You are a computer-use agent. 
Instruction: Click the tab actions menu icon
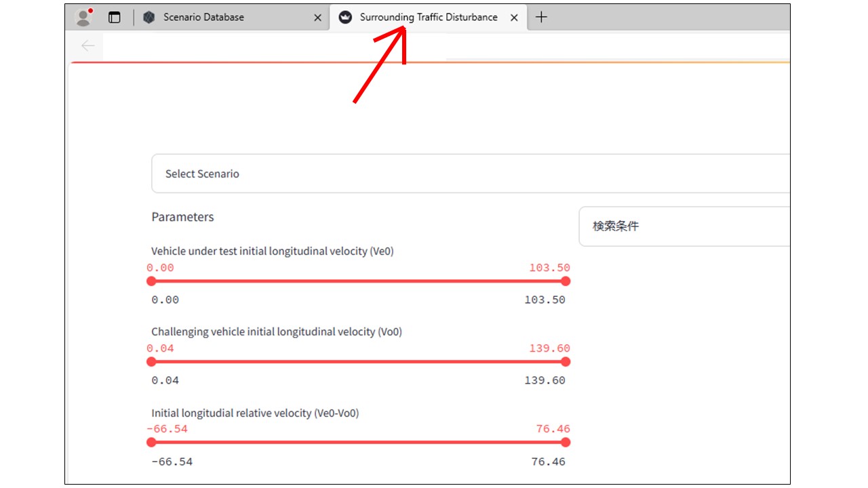coord(115,18)
